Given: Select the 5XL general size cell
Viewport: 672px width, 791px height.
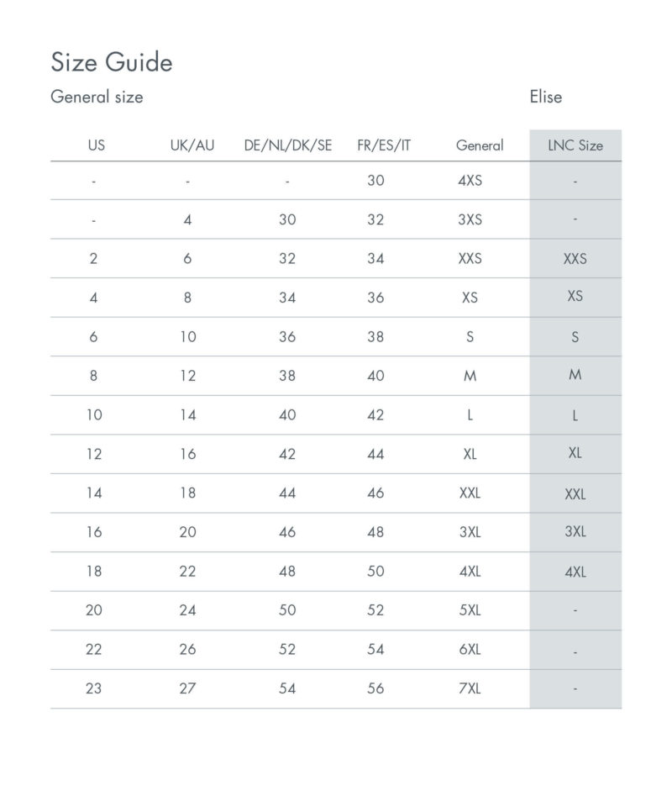Looking at the screenshot, I should pyautogui.click(x=470, y=611).
